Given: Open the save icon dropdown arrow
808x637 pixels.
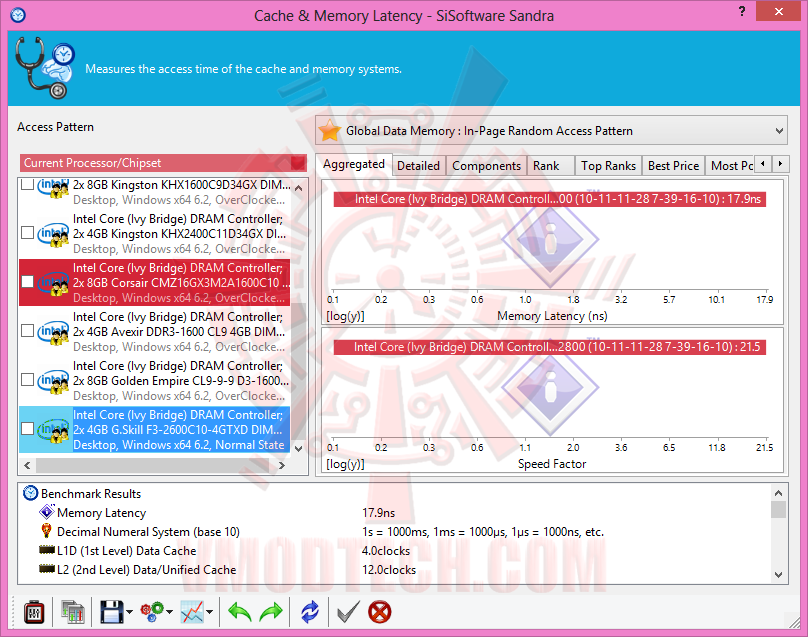Looking at the screenshot, I should 129,612.
